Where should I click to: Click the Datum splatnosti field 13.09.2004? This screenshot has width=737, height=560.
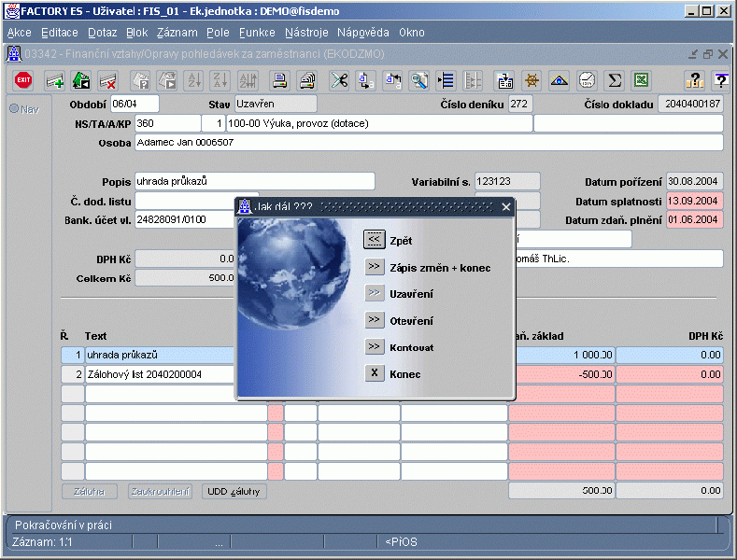click(x=694, y=201)
